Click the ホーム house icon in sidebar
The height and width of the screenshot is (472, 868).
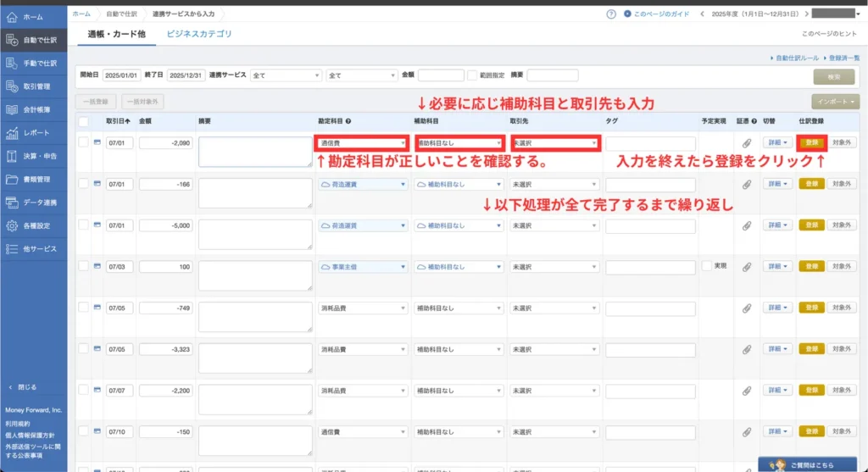(12, 17)
